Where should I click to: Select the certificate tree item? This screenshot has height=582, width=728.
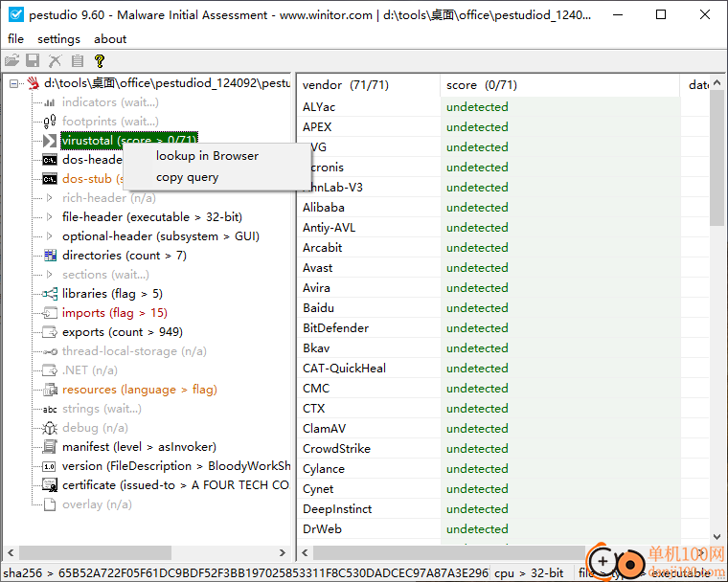(x=175, y=485)
